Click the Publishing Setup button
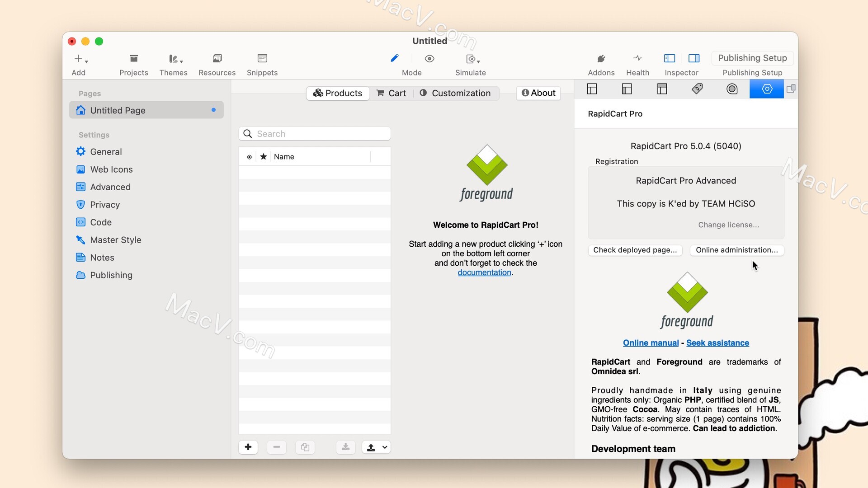The height and width of the screenshot is (488, 868). (752, 58)
